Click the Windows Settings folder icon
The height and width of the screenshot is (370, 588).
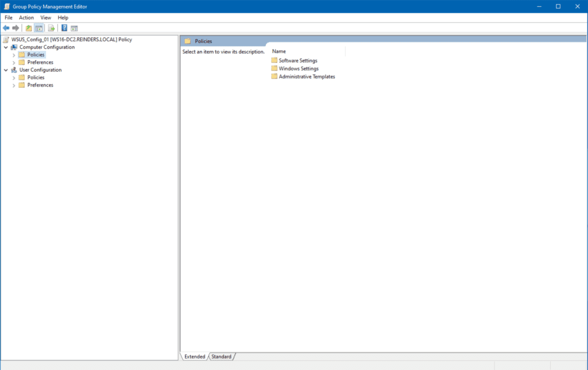274,68
